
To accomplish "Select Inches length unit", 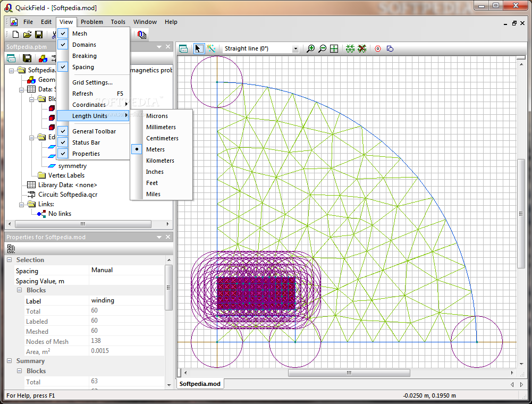I will pyautogui.click(x=162, y=172).
